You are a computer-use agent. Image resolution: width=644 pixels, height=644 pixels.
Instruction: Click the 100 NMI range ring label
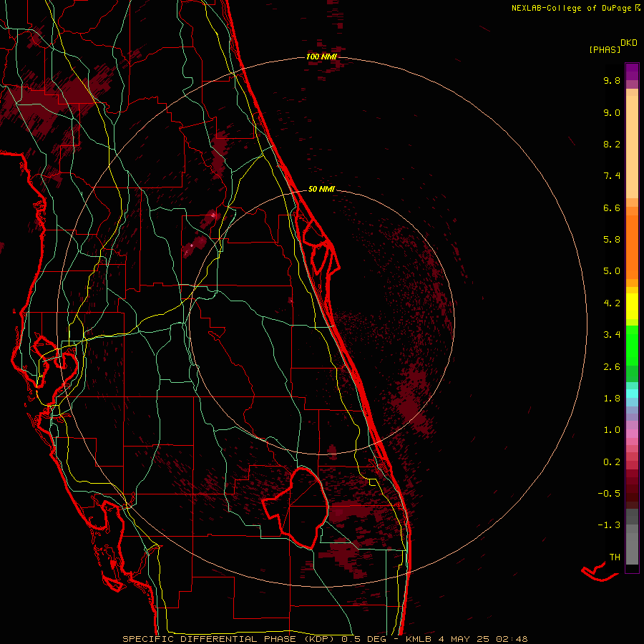coord(321,57)
